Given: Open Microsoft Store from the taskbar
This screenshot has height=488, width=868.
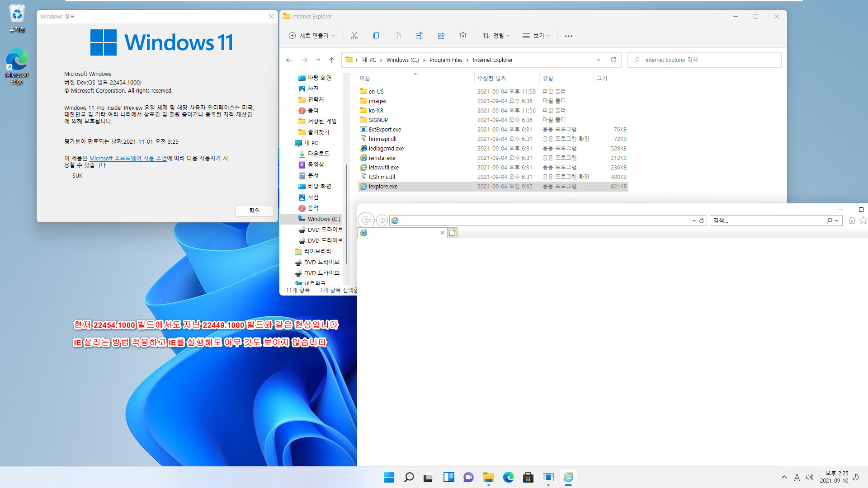Looking at the screenshot, I should [x=528, y=477].
